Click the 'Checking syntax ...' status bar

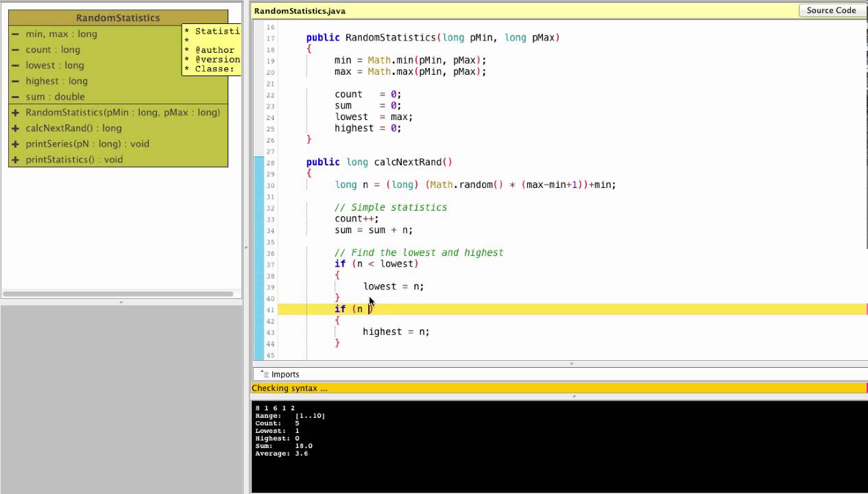click(x=559, y=388)
